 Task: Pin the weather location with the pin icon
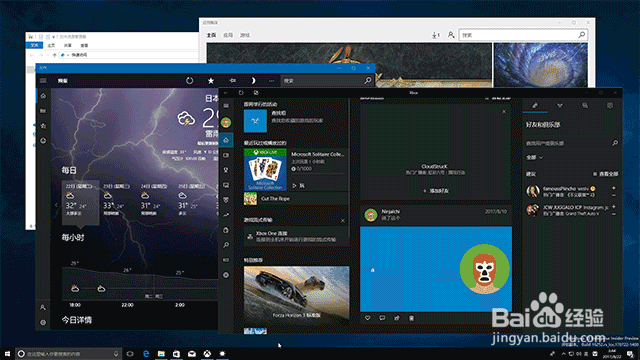pos(232,81)
